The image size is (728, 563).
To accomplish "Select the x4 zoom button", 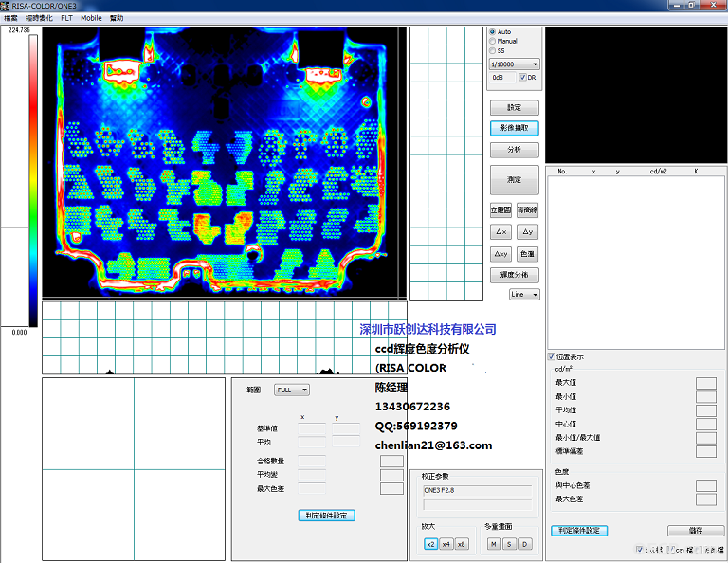I will tap(446, 544).
